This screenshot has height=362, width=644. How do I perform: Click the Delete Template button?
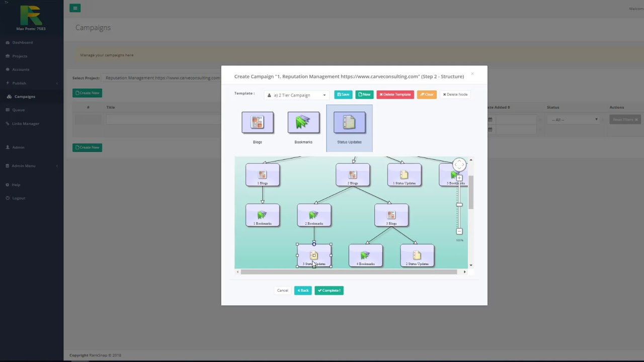pyautogui.click(x=395, y=95)
